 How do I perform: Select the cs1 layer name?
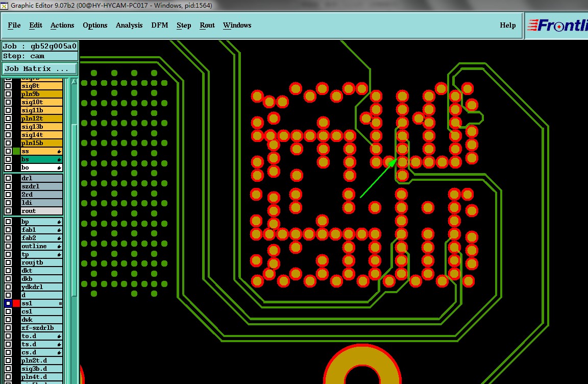pos(42,311)
